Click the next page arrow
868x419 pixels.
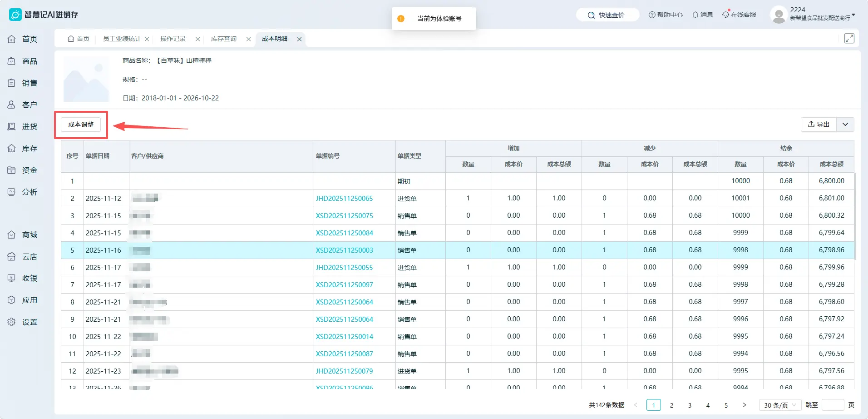(744, 405)
